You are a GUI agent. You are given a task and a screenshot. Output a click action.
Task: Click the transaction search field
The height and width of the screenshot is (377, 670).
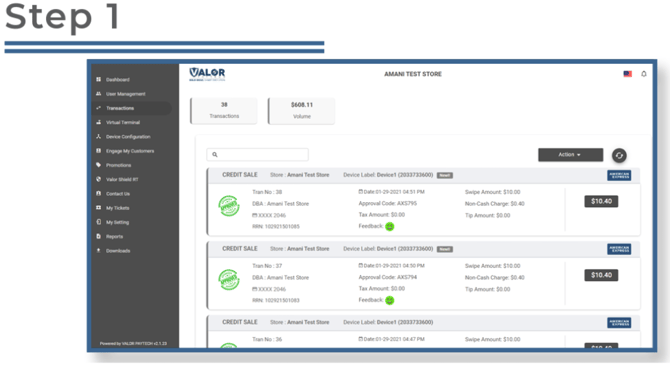[258, 154]
